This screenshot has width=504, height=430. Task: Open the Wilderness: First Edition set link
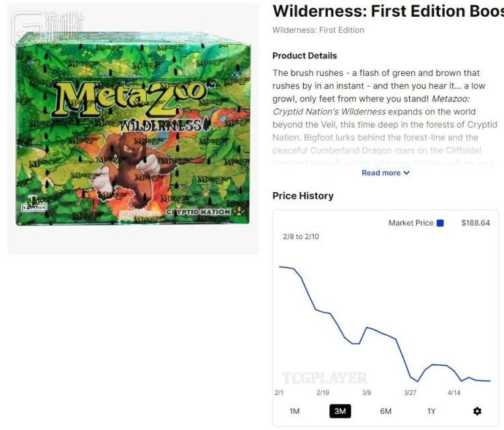coord(318,30)
